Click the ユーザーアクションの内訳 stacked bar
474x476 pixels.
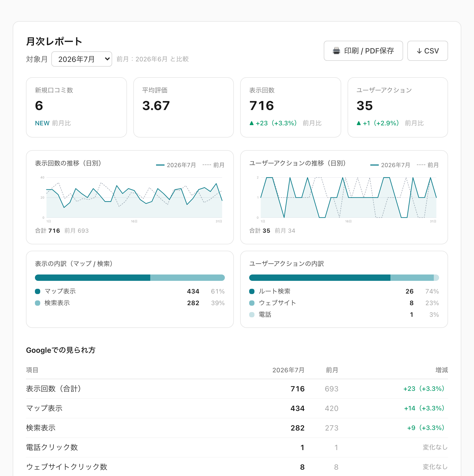click(x=344, y=278)
